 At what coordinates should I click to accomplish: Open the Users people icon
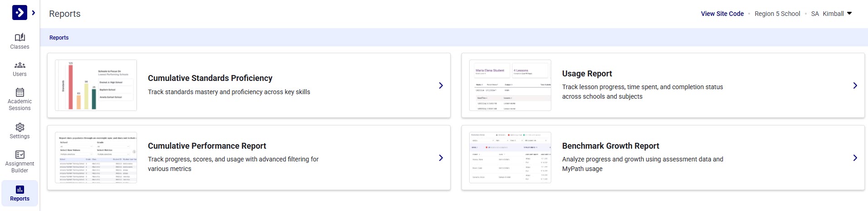pos(20,65)
